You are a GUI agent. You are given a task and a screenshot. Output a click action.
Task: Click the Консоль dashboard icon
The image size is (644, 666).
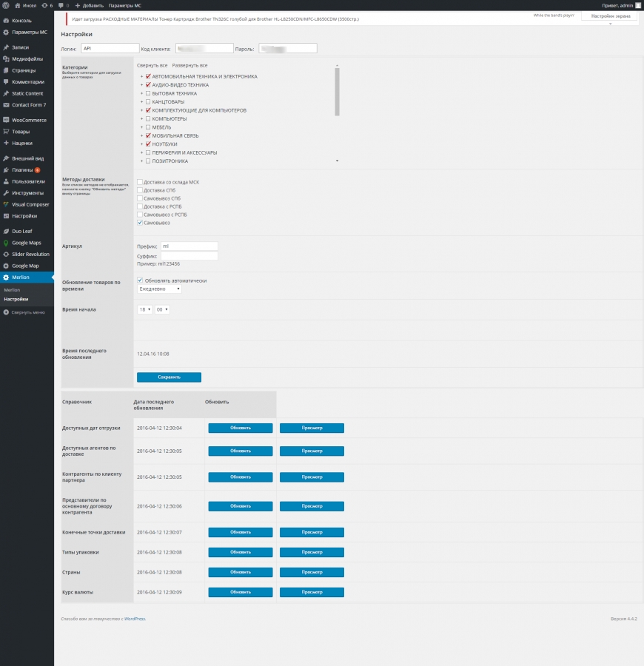pos(6,21)
